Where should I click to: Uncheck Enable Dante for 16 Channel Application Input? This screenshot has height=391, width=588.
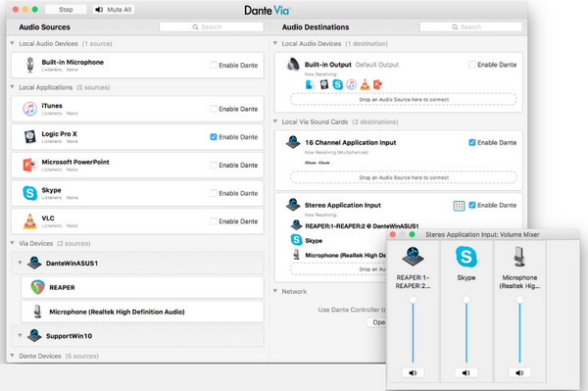(x=472, y=142)
